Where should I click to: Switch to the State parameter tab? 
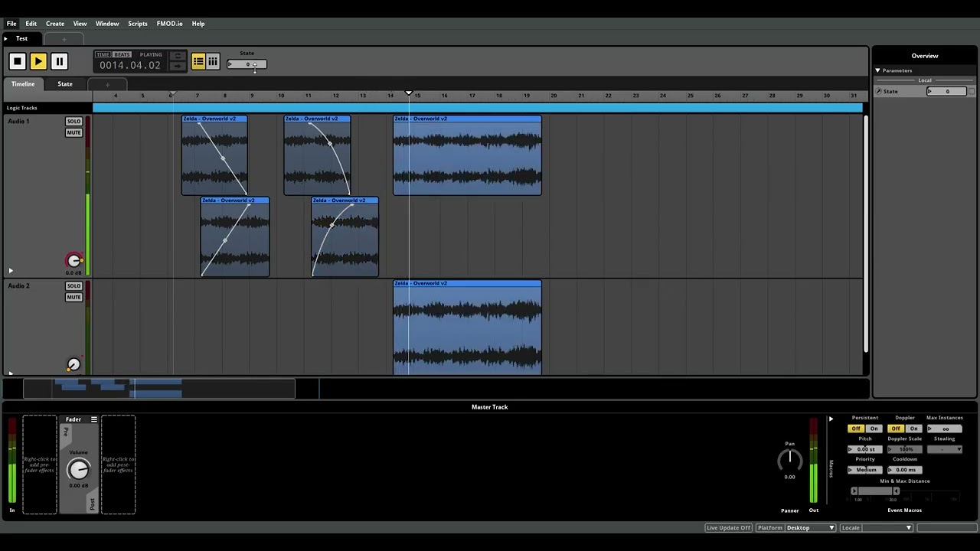[65, 84]
